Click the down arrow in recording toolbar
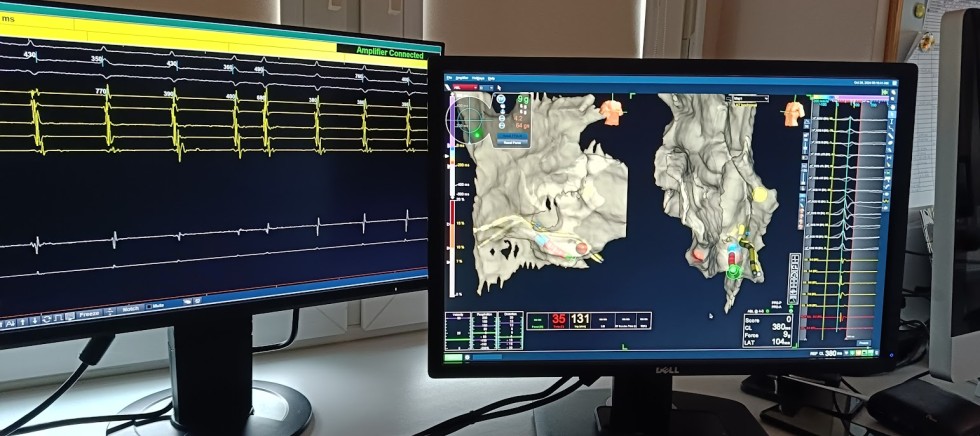The image size is (980, 436). (x=35, y=321)
